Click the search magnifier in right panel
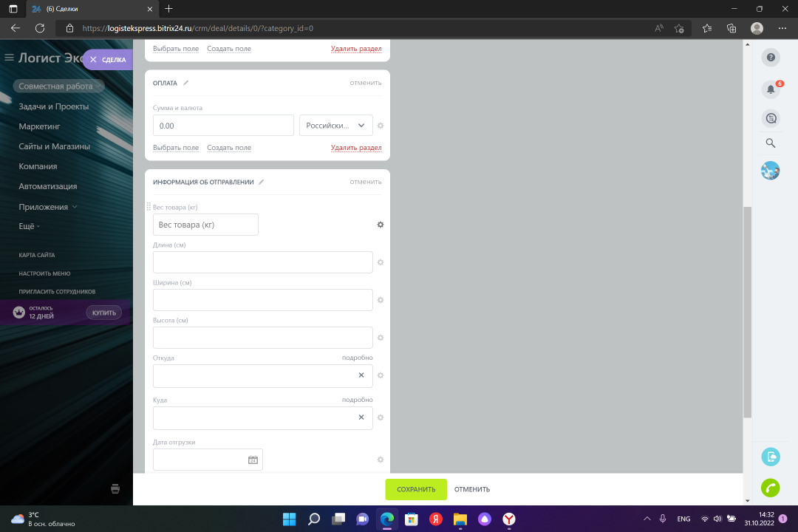Image resolution: width=798 pixels, height=532 pixels. pyautogui.click(x=771, y=143)
